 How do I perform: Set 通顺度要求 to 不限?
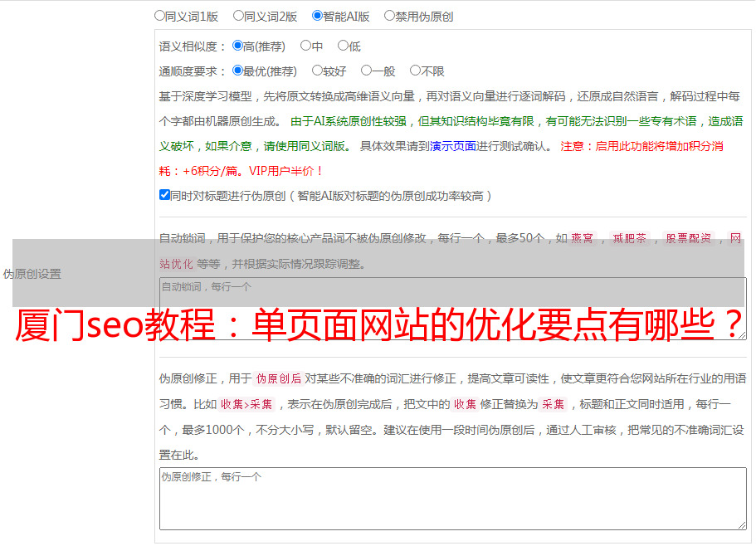pos(415,71)
